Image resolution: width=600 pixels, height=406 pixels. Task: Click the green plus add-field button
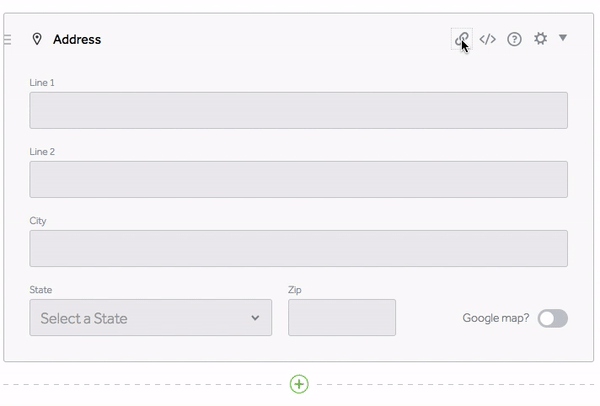(x=299, y=384)
